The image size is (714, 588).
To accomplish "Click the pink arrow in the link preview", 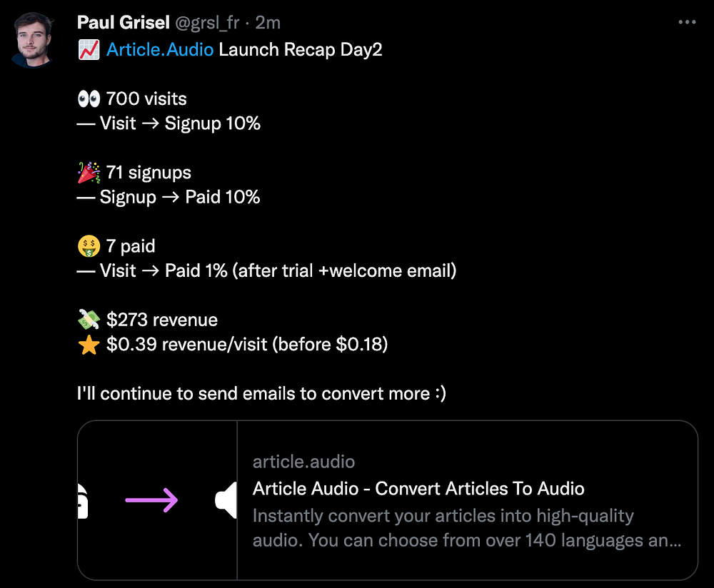I will 151,500.
